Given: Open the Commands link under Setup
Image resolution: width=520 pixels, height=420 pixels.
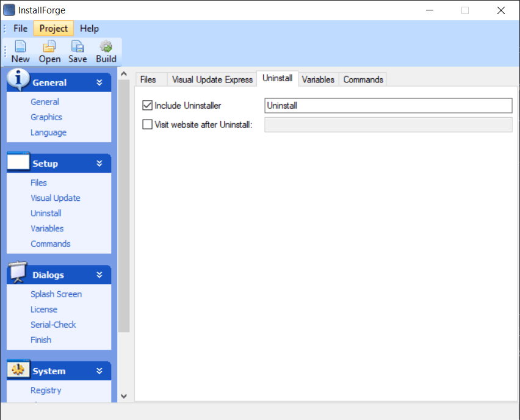Looking at the screenshot, I should [x=51, y=244].
